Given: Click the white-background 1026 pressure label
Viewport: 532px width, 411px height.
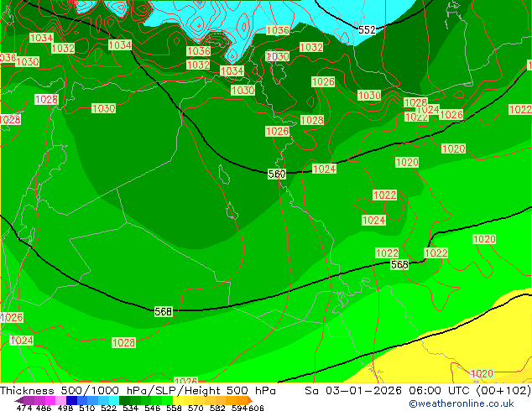Looking at the screenshot, I should (12, 317).
